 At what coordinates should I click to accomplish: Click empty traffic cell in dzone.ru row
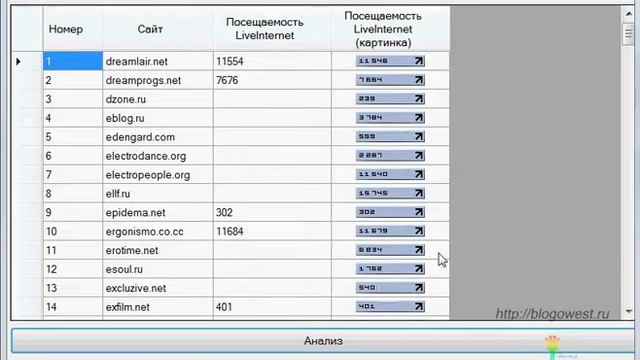272,99
